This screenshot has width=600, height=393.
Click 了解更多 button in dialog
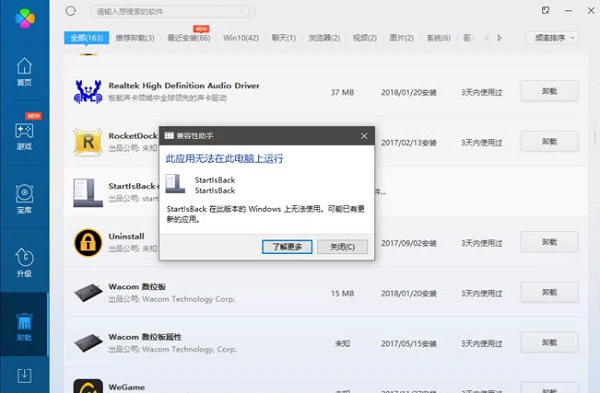287,247
